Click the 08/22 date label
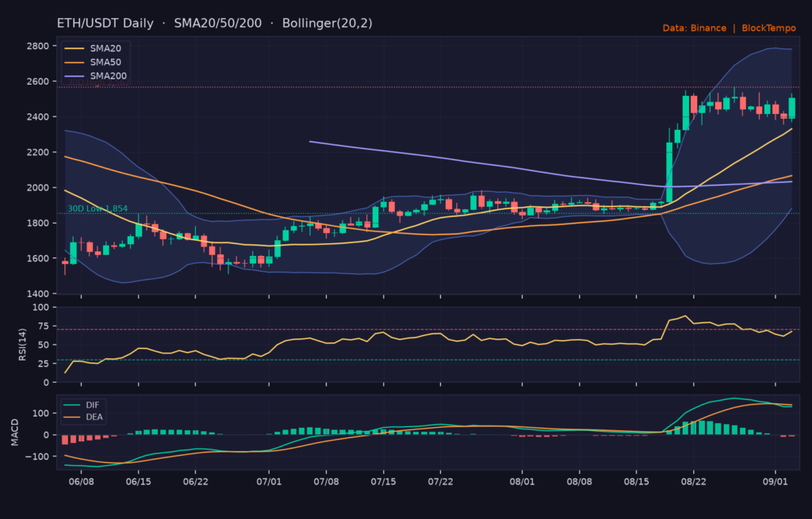This screenshot has width=812, height=519. coord(693,482)
